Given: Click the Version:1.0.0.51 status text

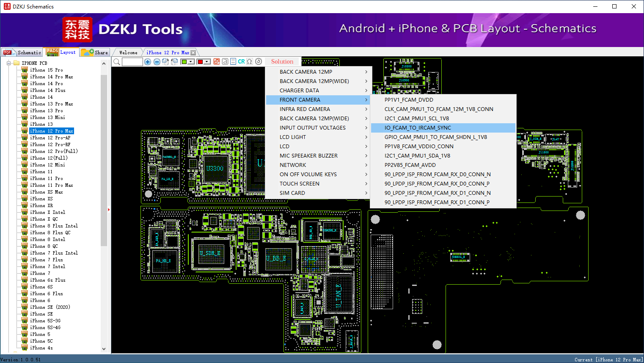Looking at the screenshot, I should click(21, 360).
